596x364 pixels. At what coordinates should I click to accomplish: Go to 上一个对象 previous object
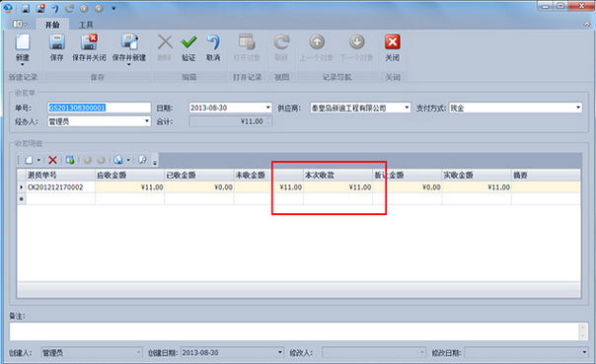(x=317, y=42)
